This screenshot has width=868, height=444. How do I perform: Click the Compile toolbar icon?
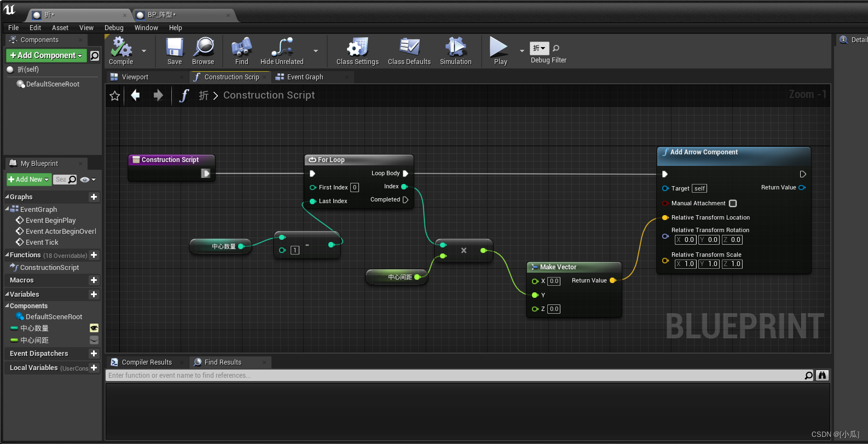click(121, 50)
